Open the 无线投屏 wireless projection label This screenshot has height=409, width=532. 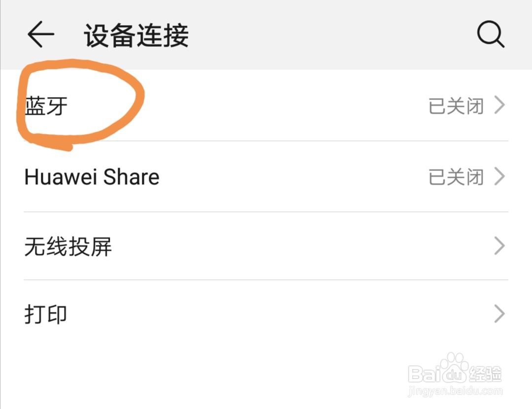pos(68,246)
